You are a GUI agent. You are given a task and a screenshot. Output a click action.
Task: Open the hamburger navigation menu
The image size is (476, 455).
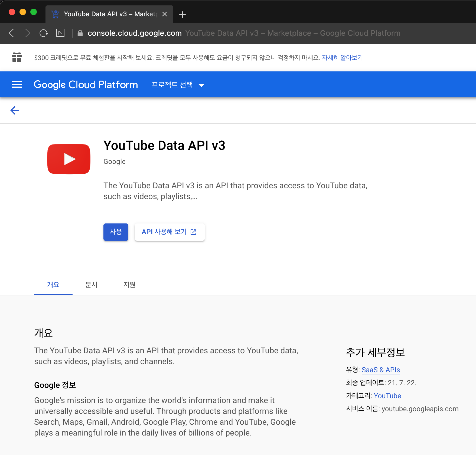click(17, 84)
